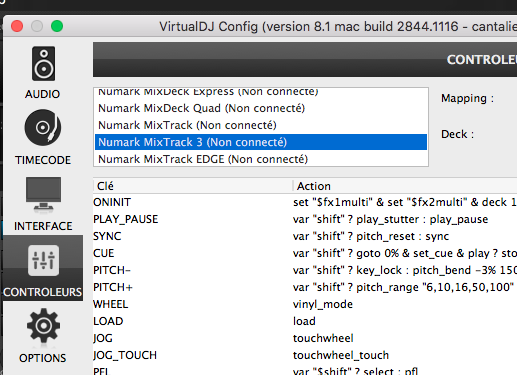The height and width of the screenshot is (375, 517).
Task: Select Numark MixDeck Quad in controller list
Action: click(x=261, y=108)
